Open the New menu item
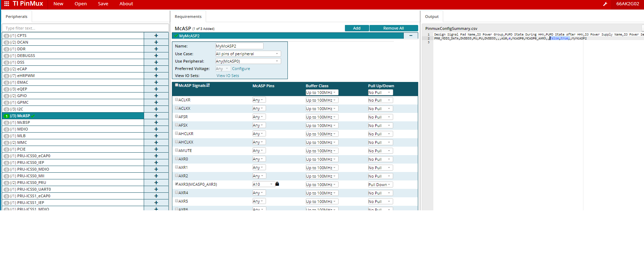 (58, 4)
